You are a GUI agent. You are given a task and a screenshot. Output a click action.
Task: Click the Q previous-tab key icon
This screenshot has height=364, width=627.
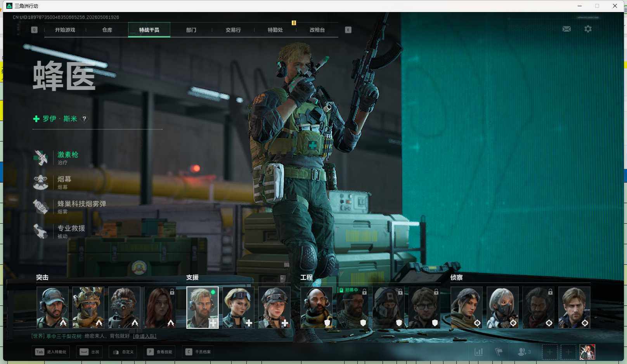pyautogui.click(x=34, y=30)
